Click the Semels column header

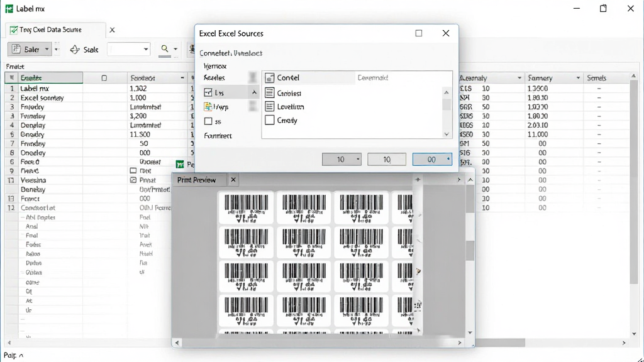coord(596,78)
